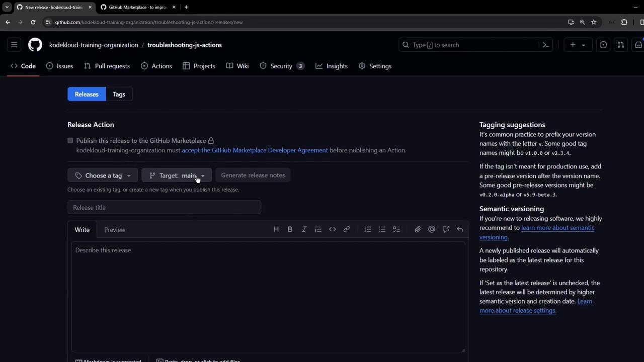Image resolution: width=644 pixels, height=362 pixels.
Task: Open the Security tab
Action: pyautogui.click(x=282, y=66)
